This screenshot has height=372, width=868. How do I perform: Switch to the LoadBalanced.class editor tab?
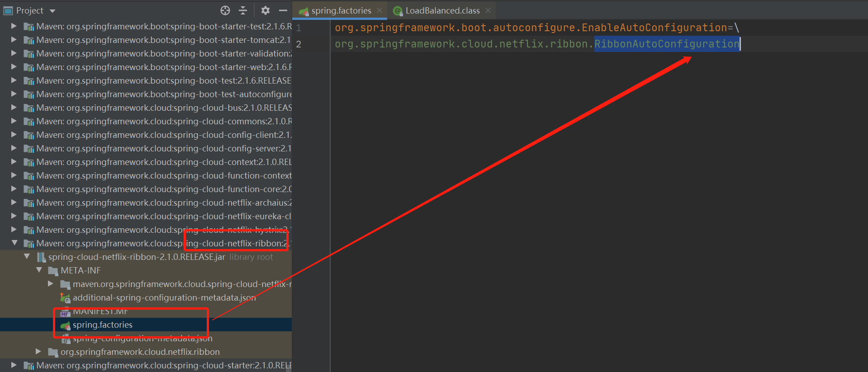442,10
